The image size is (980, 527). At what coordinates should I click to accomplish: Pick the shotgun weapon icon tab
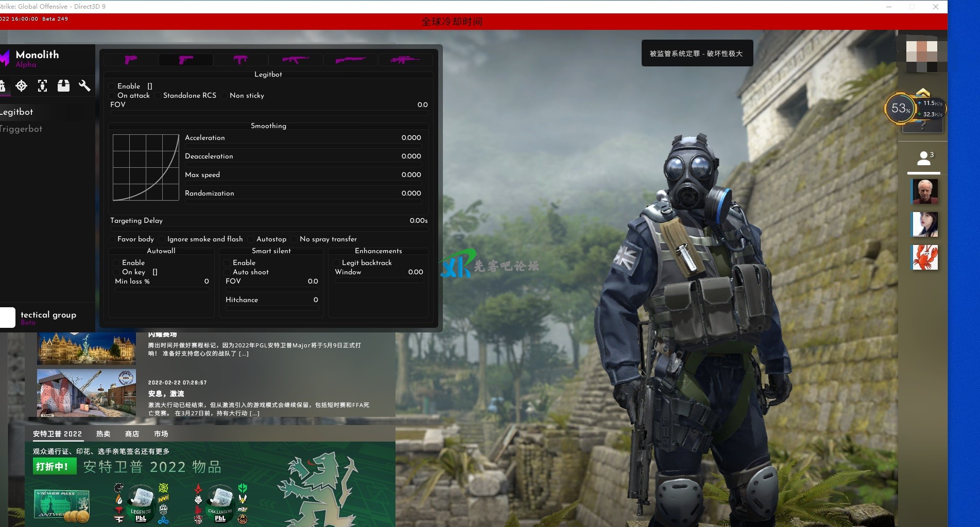pos(350,60)
